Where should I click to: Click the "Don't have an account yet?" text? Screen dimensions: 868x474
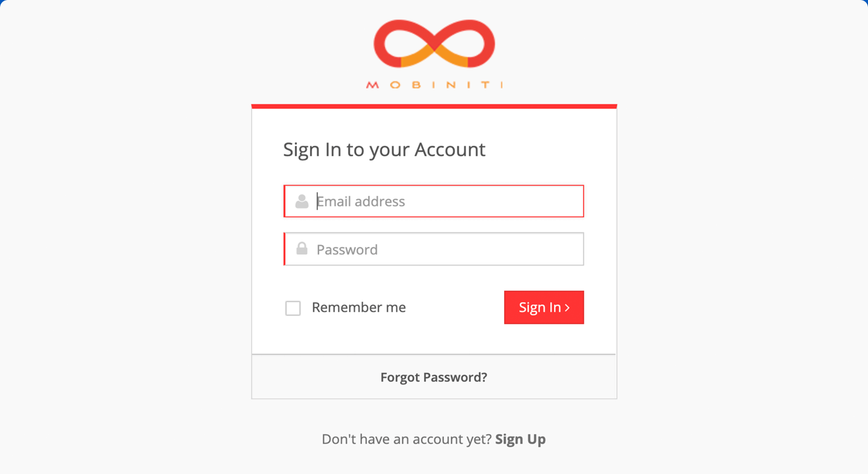[x=407, y=439]
